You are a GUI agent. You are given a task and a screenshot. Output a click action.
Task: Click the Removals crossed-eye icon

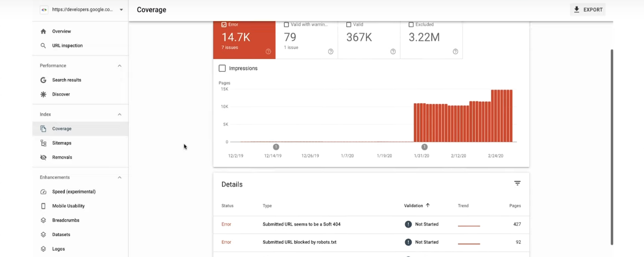43,157
